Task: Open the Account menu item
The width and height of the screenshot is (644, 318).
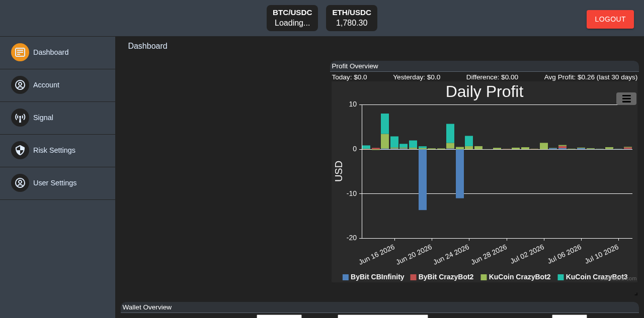Action: pyautogui.click(x=57, y=85)
